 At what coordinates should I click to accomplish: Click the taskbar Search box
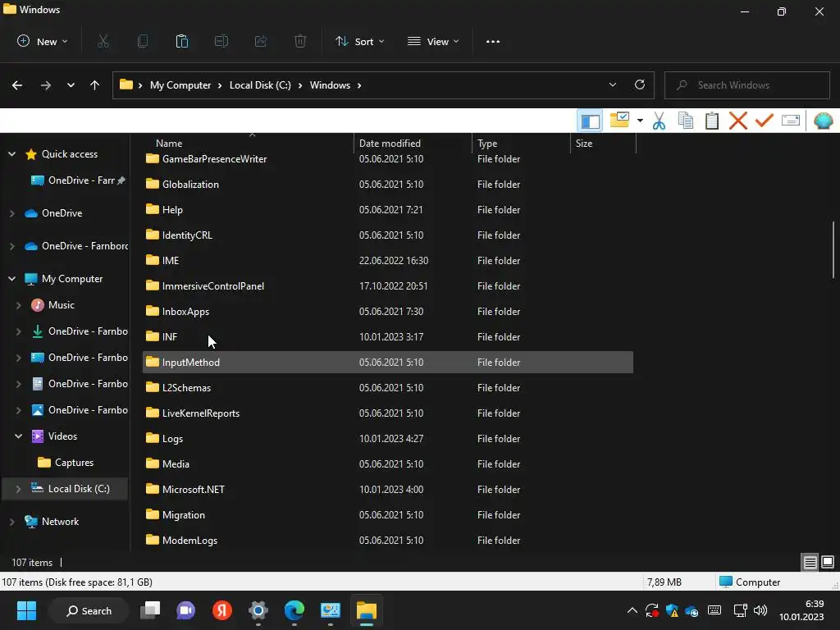(89, 610)
